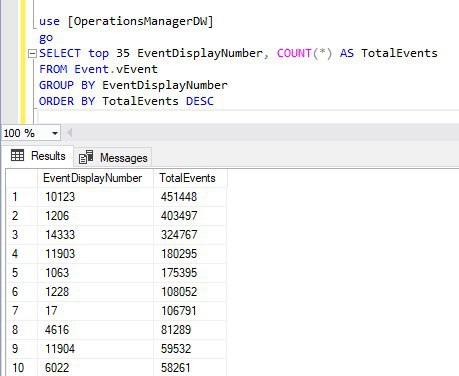Click row header 5 in results grid
This screenshot has width=459, height=376.
[x=22, y=273]
